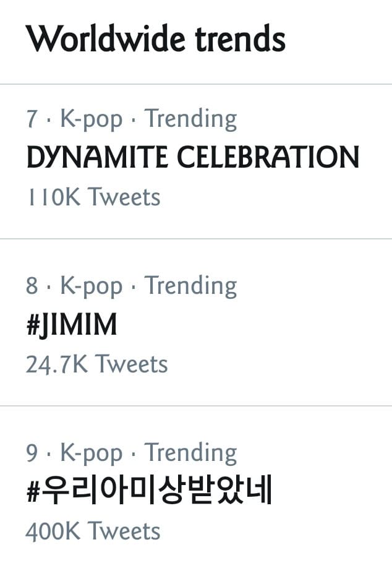
Task: Open the DYNAMITE CELEBRATION trend
Action: (192, 158)
